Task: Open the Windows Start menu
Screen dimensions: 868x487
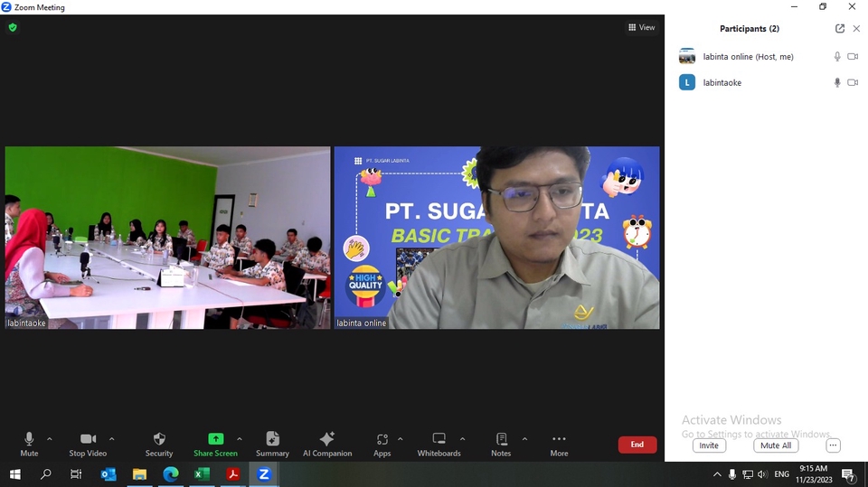Action: click(x=15, y=474)
